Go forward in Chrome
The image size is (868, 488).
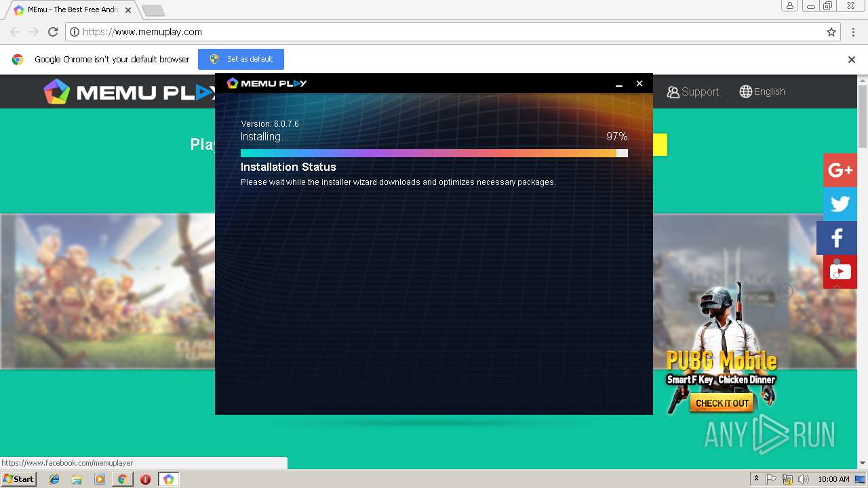click(34, 32)
